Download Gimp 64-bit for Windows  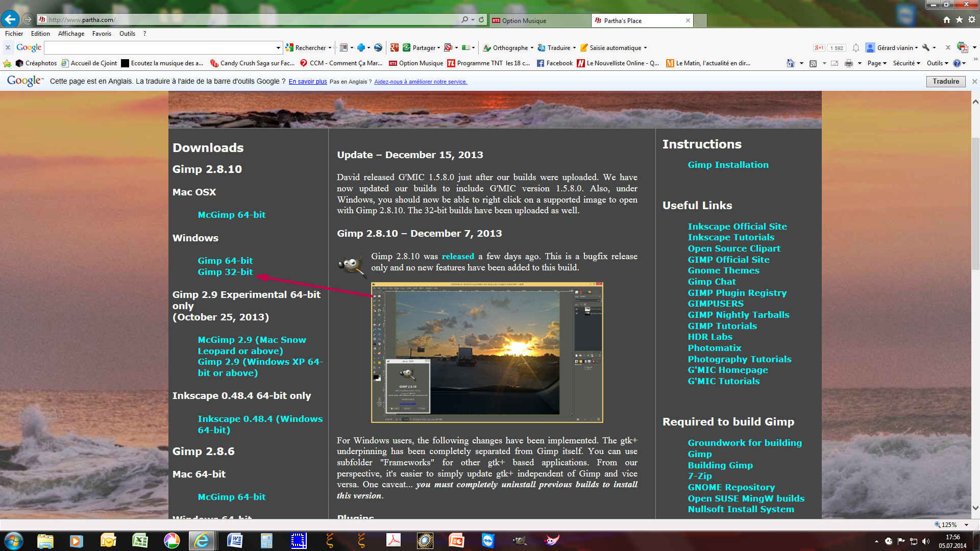225,261
